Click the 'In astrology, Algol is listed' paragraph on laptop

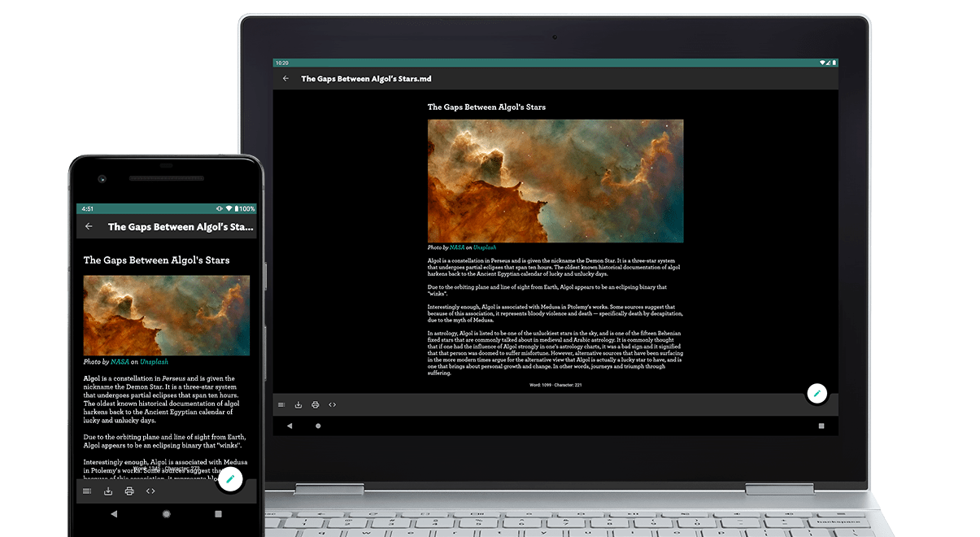pyautogui.click(x=555, y=353)
